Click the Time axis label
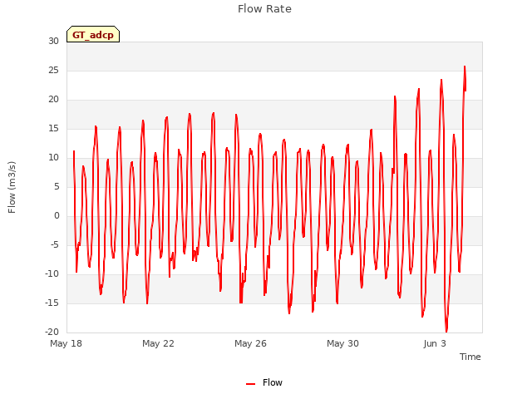This screenshot has height=399, width=532. point(470,357)
